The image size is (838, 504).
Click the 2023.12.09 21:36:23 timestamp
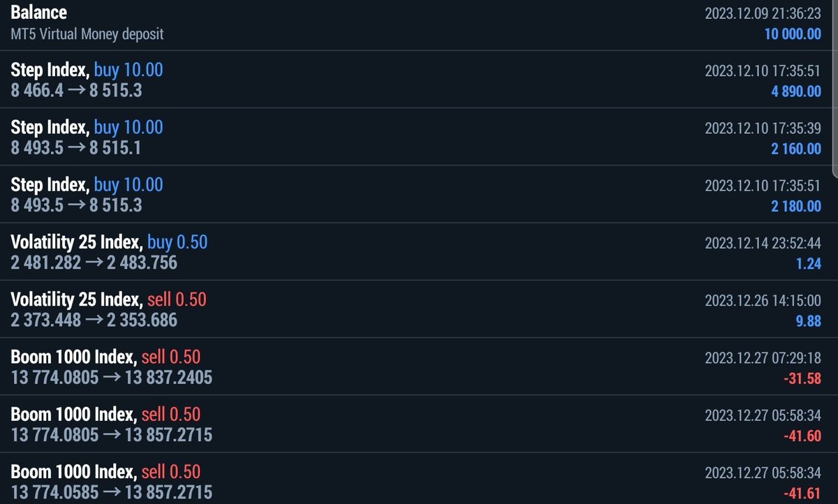click(x=763, y=13)
